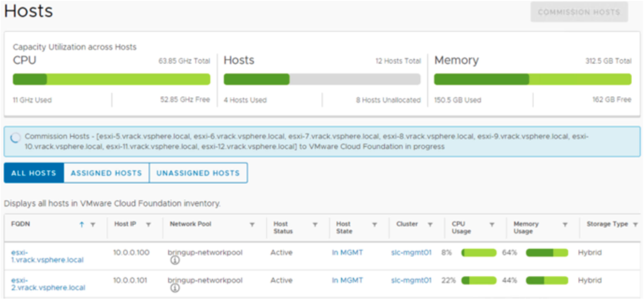The width and height of the screenshot is (644, 300).
Task: Open host esxi-2.vrack.vsphere.local link
Action: [48, 284]
